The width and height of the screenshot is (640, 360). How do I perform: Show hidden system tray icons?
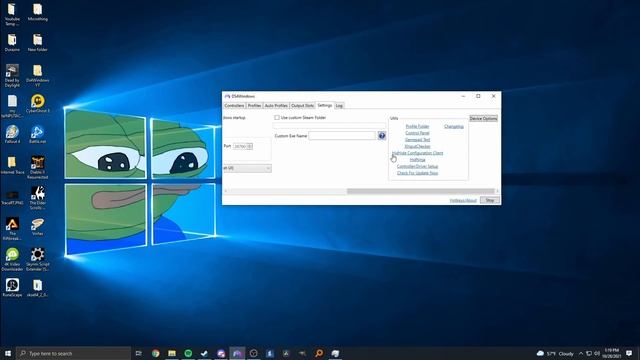(x=581, y=353)
